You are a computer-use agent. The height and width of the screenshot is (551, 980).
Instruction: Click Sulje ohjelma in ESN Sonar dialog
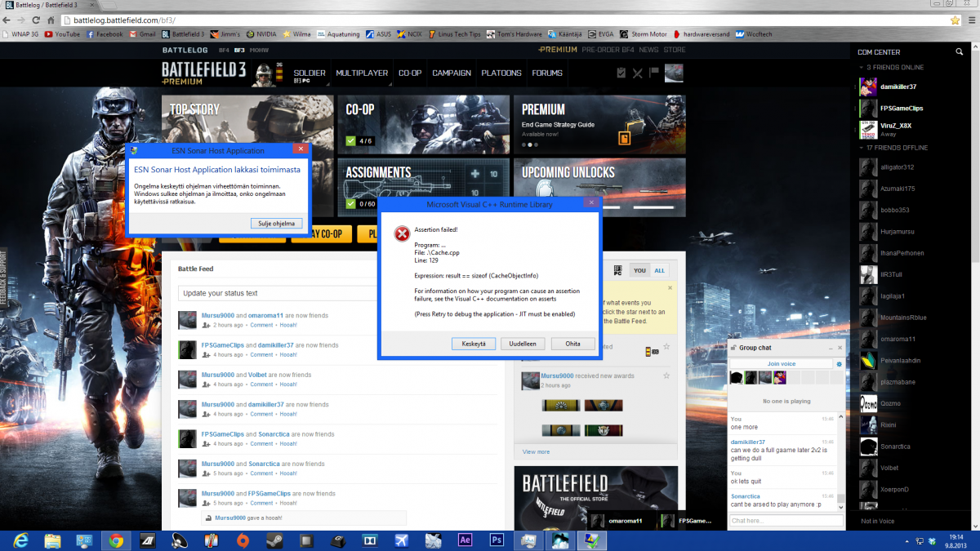tap(277, 223)
